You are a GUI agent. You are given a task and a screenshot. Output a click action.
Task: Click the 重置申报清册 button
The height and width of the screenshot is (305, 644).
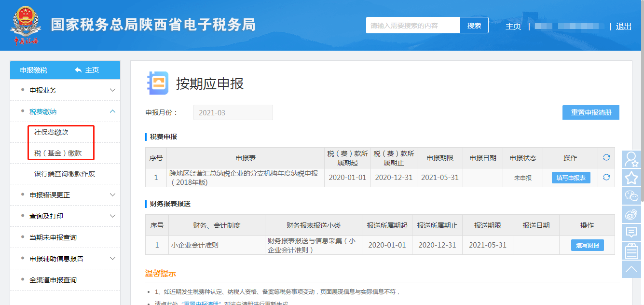(x=590, y=112)
